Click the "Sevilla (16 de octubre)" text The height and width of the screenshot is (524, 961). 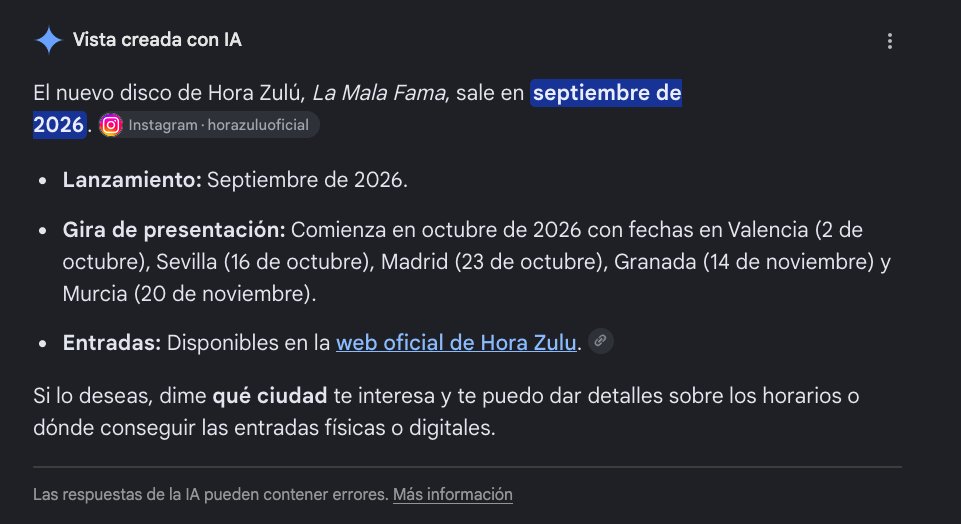[x=265, y=262]
